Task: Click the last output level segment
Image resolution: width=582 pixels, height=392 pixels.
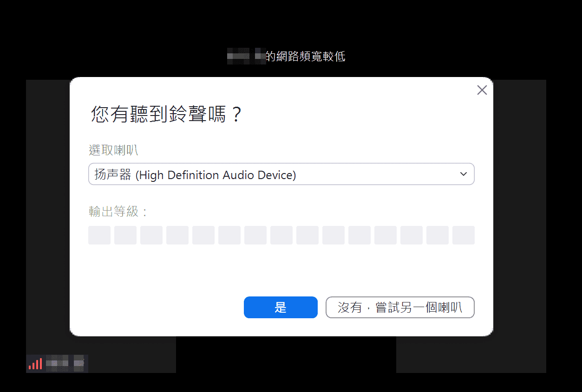Action: [464, 235]
